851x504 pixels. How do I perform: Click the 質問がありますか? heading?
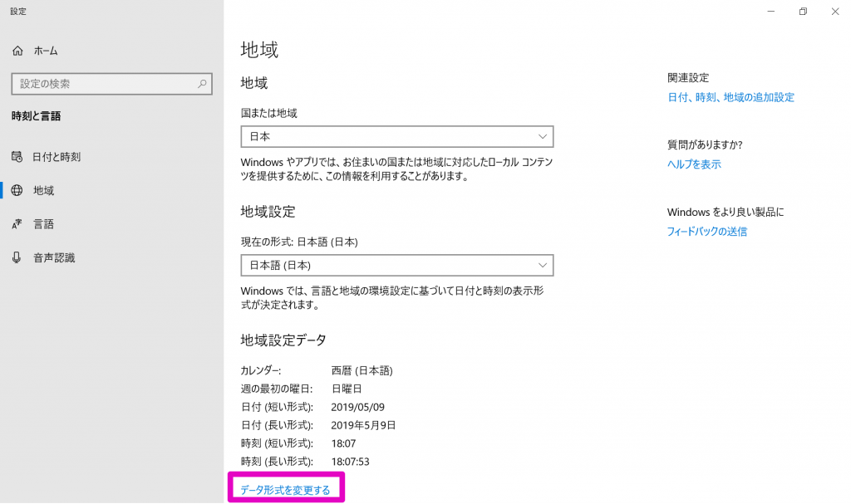pos(705,144)
